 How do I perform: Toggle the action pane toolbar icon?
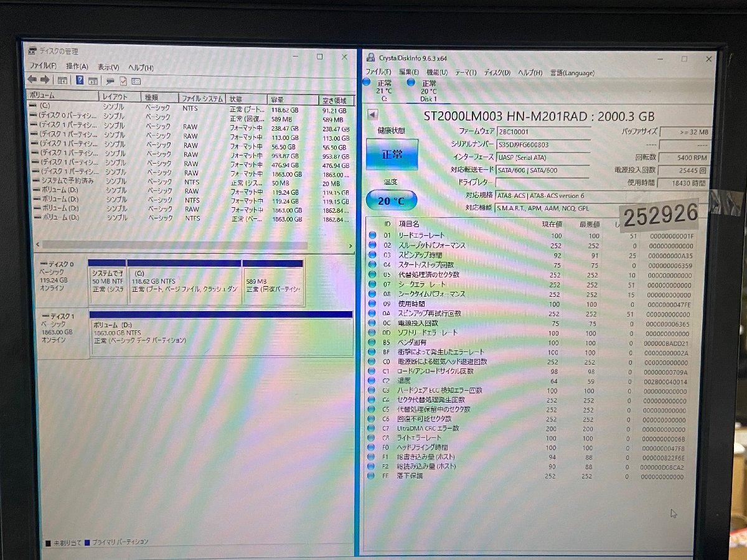[x=92, y=80]
